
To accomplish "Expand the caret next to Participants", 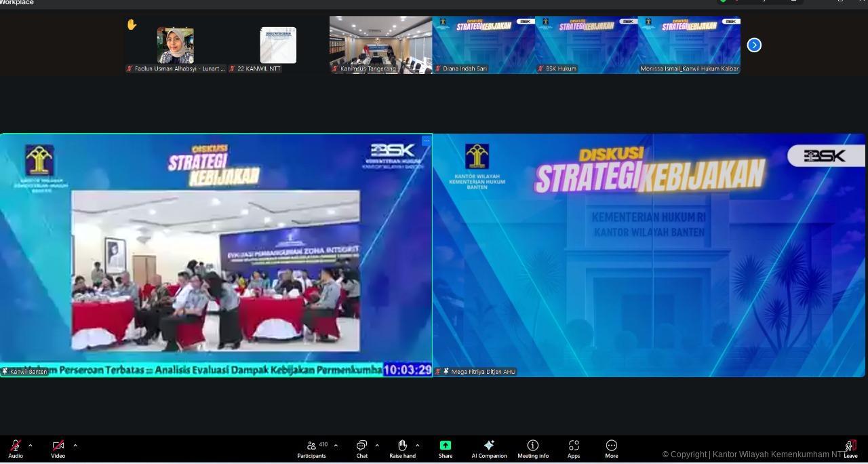I will click(x=336, y=446).
